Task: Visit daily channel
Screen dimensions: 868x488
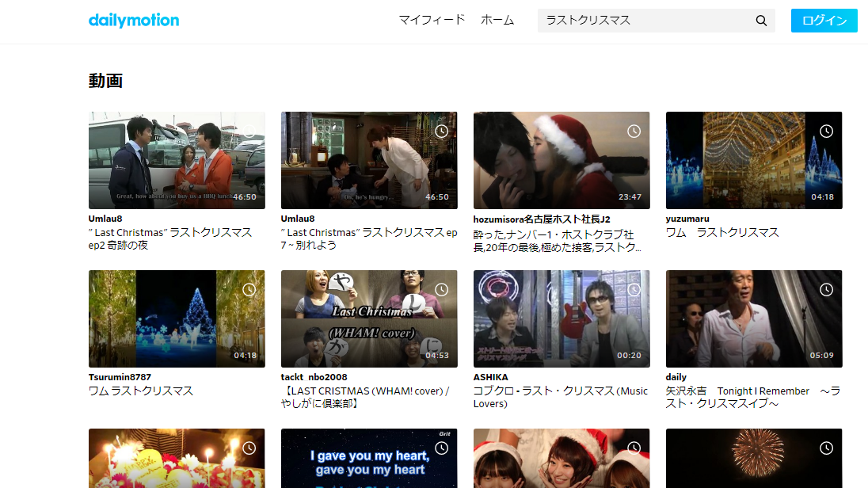Action: 676,377
